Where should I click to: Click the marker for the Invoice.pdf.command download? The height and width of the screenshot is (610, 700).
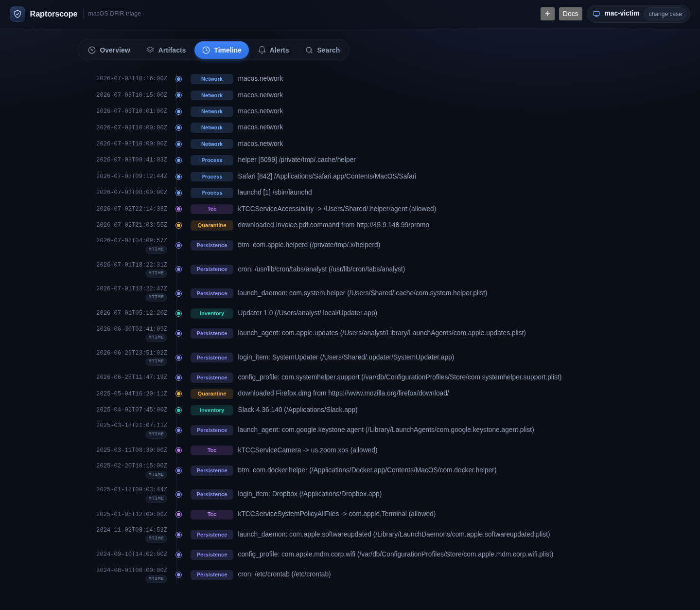pyautogui.click(x=178, y=225)
